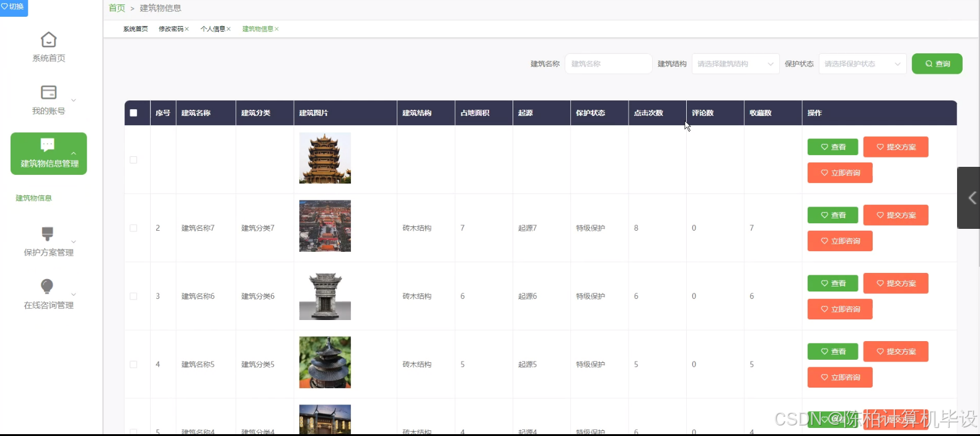The width and height of the screenshot is (980, 436).
Task: Switch to the 系统首页 tab
Action: click(x=135, y=29)
